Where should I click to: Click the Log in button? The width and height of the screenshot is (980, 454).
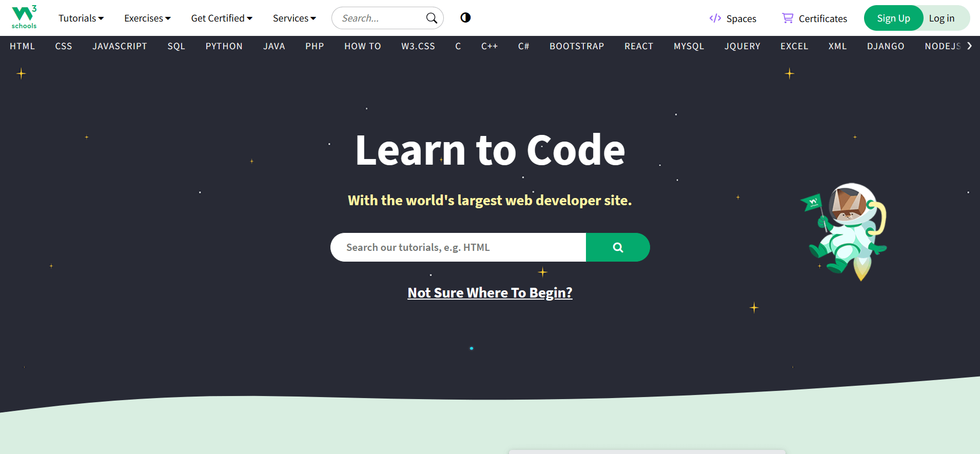tap(942, 18)
